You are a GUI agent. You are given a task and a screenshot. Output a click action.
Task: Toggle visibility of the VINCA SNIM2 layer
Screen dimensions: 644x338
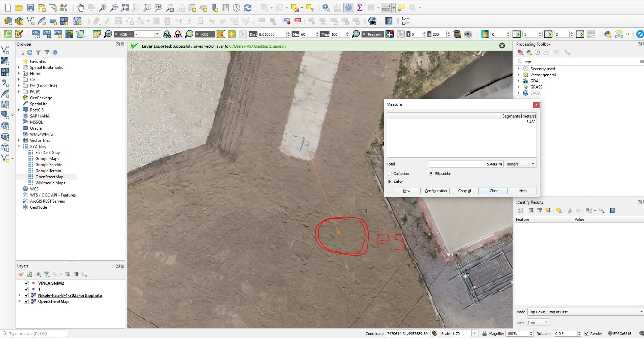(x=26, y=283)
